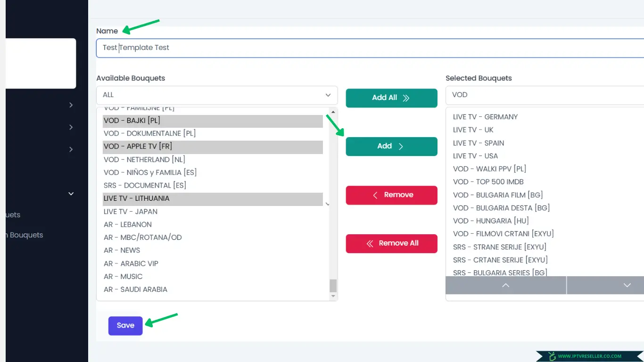The height and width of the screenshot is (362, 644).
Task: Expand the first sidebar chevron item
Action: pos(71,105)
